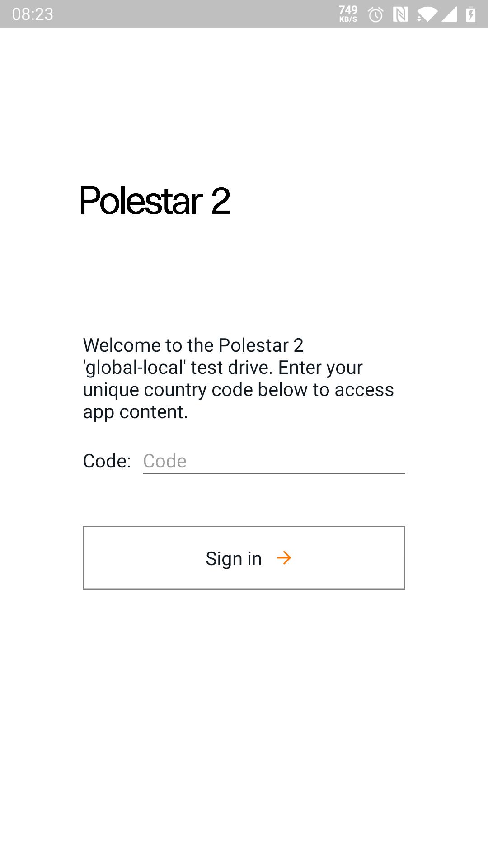Tap the 749 KB/s network speed indicator
This screenshot has height=868, width=488.
pyautogui.click(x=348, y=14)
